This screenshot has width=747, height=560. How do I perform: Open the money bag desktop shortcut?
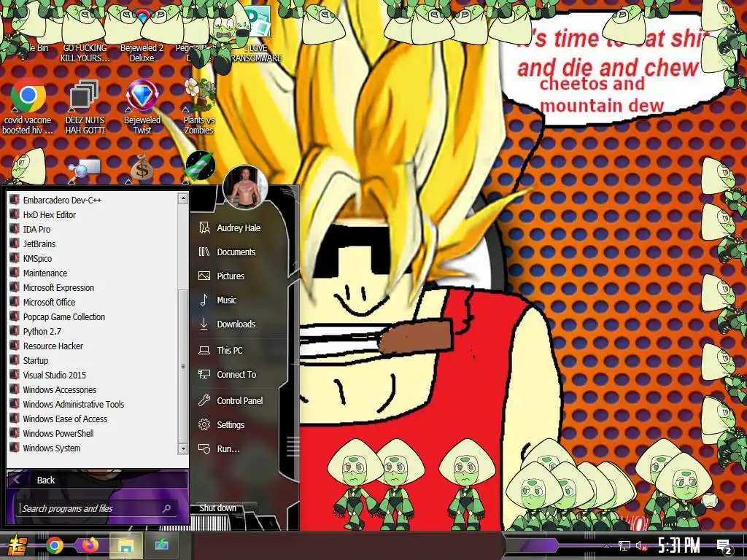tap(141, 168)
